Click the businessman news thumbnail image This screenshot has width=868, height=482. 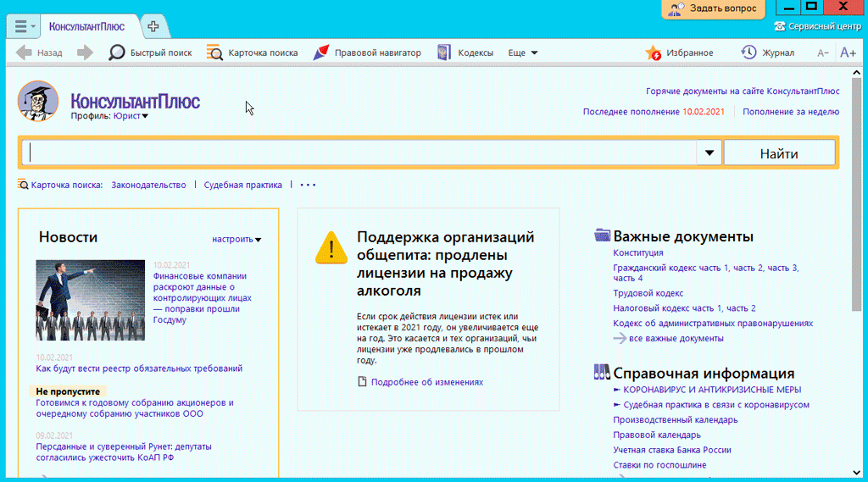point(90,300)
